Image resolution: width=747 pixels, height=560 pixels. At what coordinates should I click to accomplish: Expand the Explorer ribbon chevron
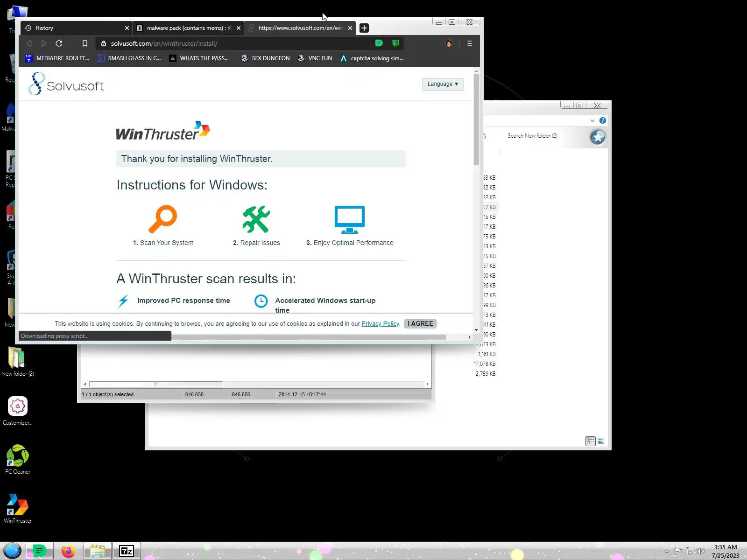pyautogui.click(x=592, y=120)
